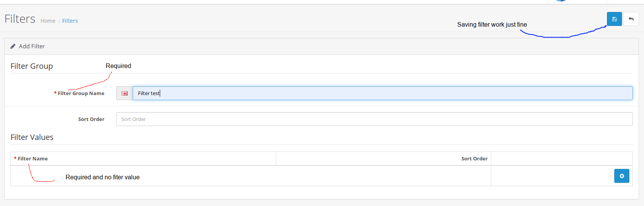Screen dimensions: 644x206
Task: Click the Sort Order column header in table
Action: (474, 158)
